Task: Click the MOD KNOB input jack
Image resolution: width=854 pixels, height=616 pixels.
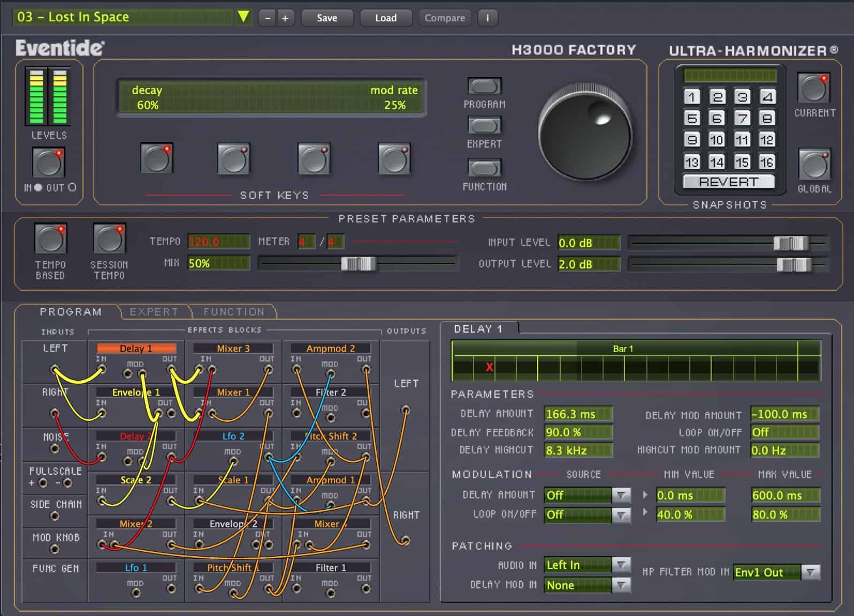Action: (x=55, y=549)
